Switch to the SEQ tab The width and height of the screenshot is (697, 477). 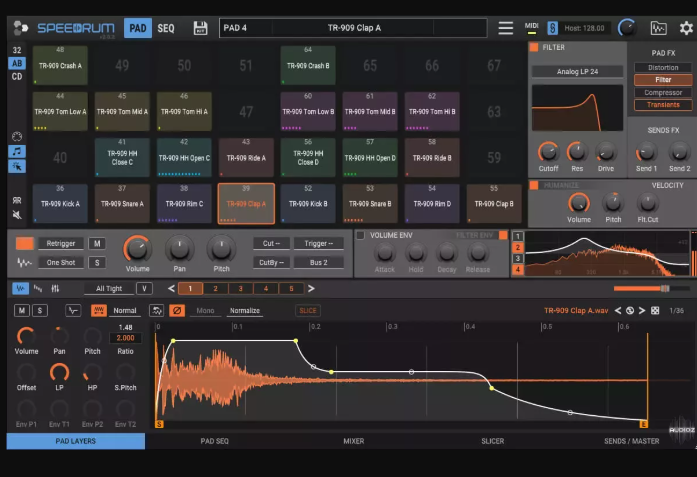166,28
